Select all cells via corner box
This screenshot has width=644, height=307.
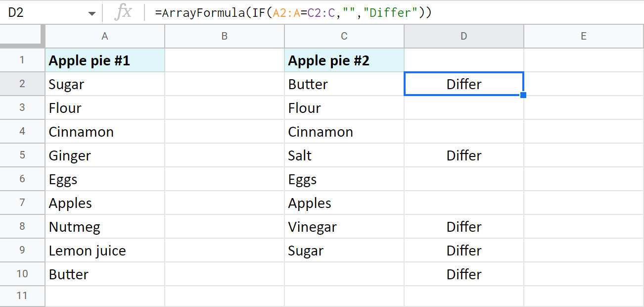22,36
